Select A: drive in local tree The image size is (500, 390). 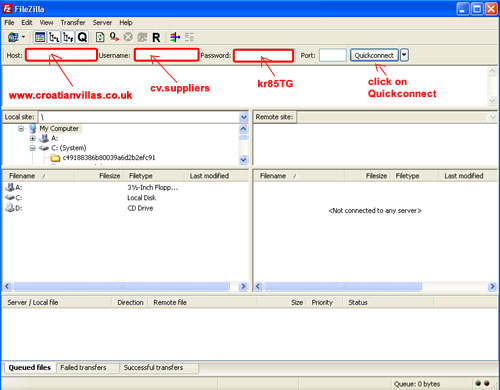pos(54,138)
